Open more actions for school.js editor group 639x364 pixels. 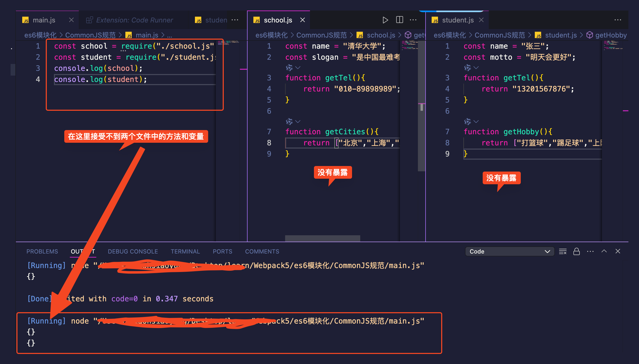[x=413, y=20]
